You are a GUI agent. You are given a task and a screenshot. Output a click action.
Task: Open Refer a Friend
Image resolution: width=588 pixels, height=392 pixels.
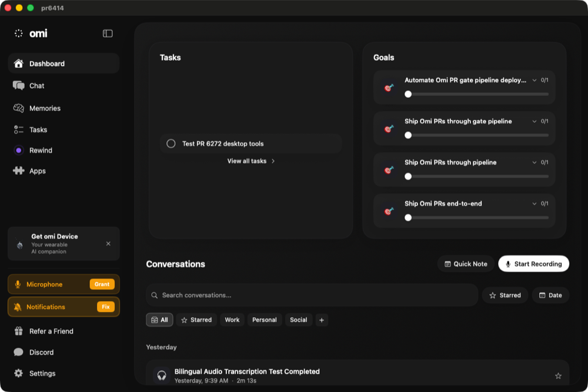tap(64, 331)
